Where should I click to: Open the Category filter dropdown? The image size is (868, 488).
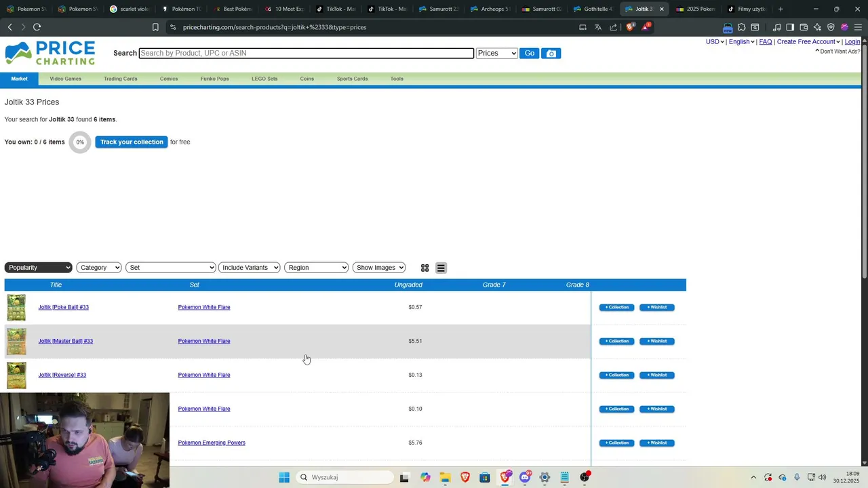tap(99, 268)
